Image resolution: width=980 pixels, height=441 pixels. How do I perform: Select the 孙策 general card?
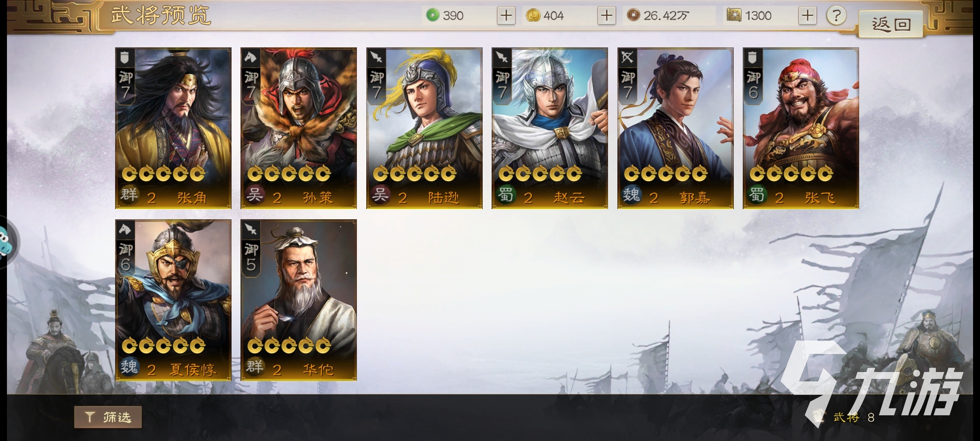pyautogui.click(x=298, y=128)
